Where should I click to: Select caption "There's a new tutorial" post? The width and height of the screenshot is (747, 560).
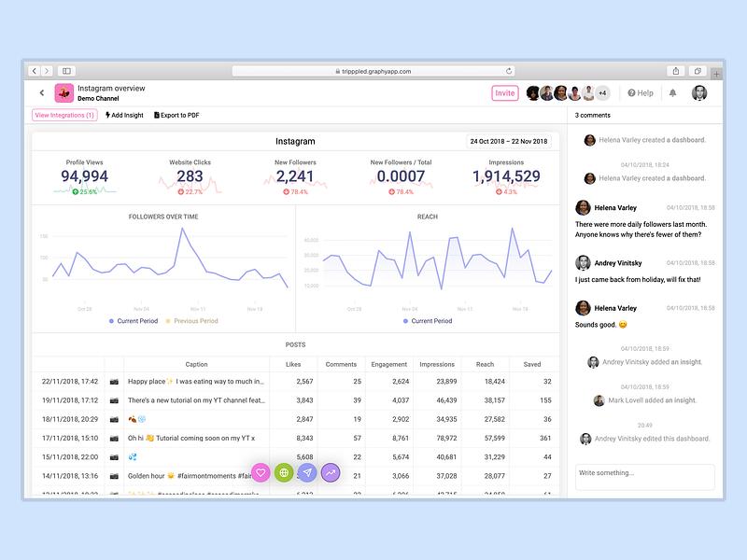196,400
